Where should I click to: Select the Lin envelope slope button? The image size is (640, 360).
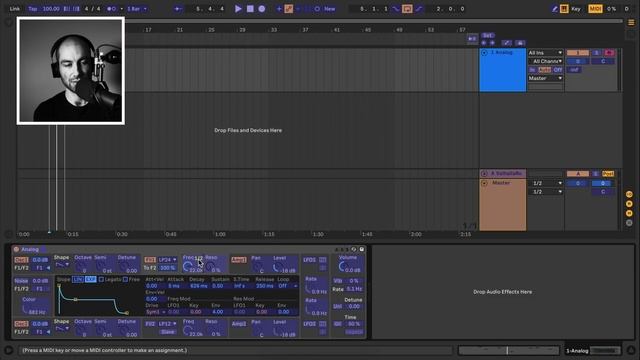click(78, 280)
